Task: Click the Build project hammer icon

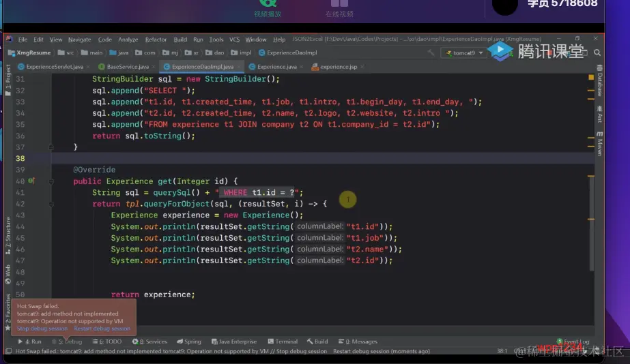Action: click(431, 52)
